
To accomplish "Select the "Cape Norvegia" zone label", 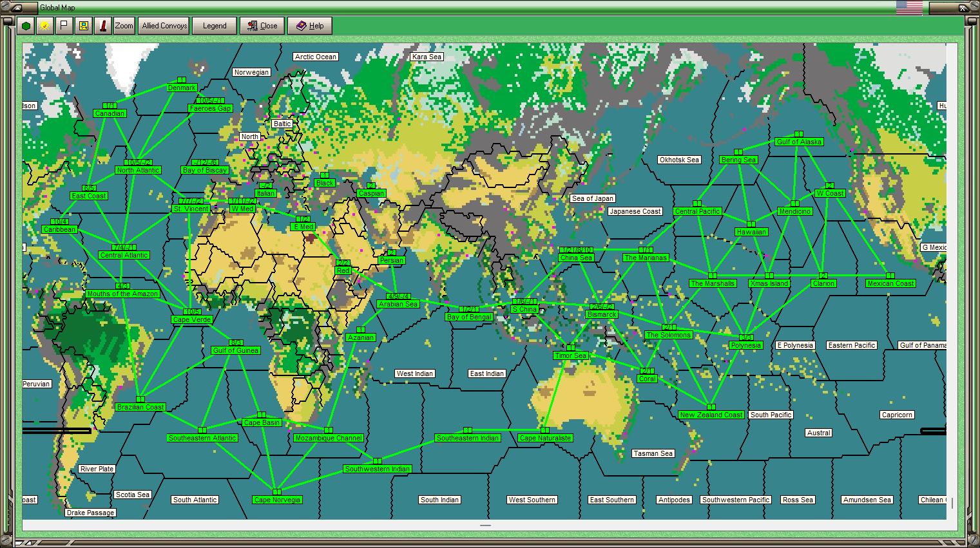I will [277, 500].
